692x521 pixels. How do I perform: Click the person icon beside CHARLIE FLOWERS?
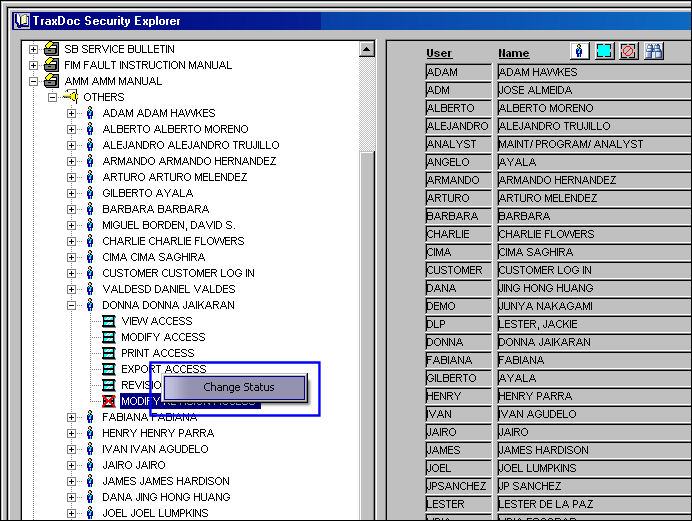pos(90,241)
